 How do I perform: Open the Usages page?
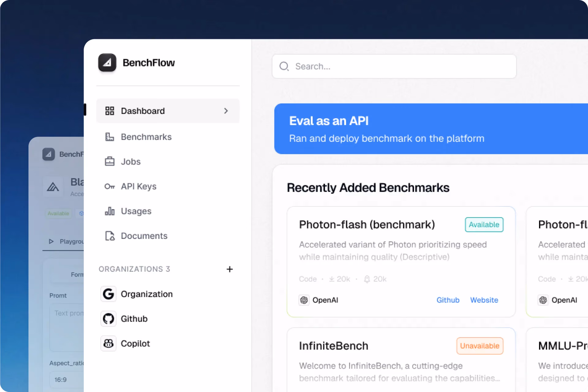168,211
